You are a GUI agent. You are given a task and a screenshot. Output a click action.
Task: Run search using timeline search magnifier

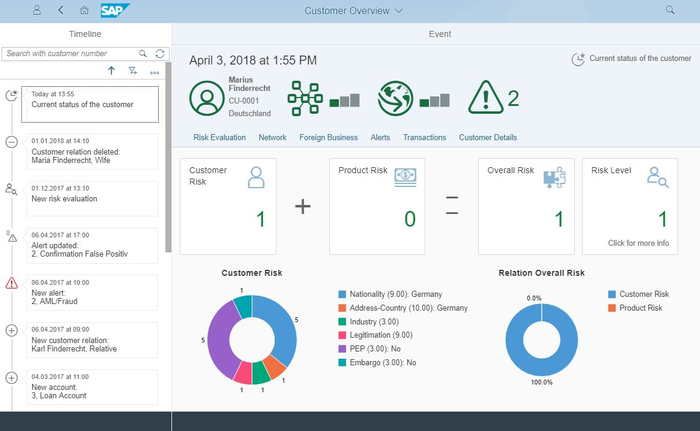(x=143, y=54)
